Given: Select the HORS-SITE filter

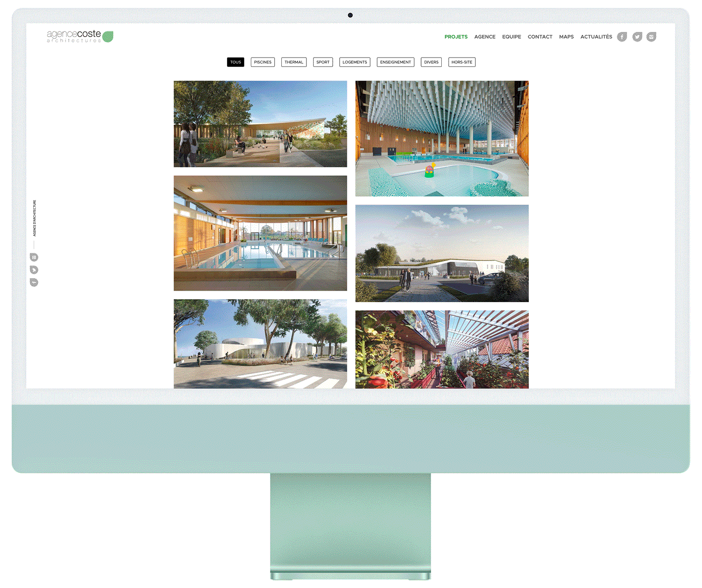Looking at the screenshot, I should [x=462, y=62].
